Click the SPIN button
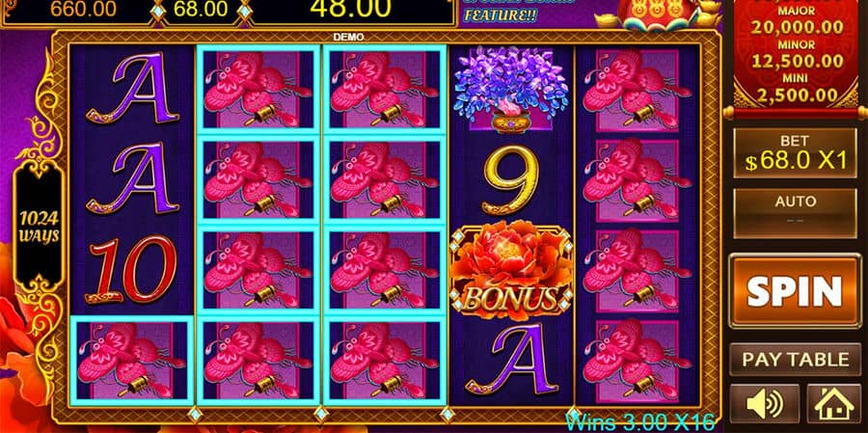Image resolution: width=868 pixels, height=433 pixels. pos(795,290)
